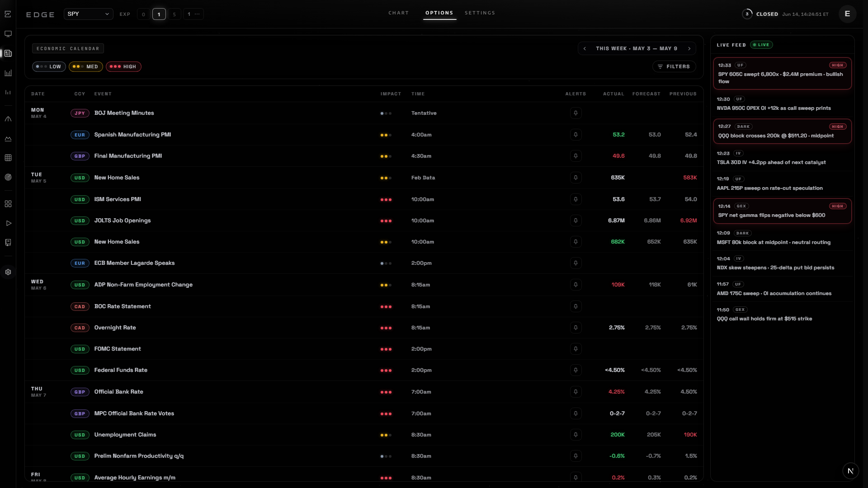Open the TSLA 30D IV feed item
The image size is (868, 488).
(x=782, y=158)
